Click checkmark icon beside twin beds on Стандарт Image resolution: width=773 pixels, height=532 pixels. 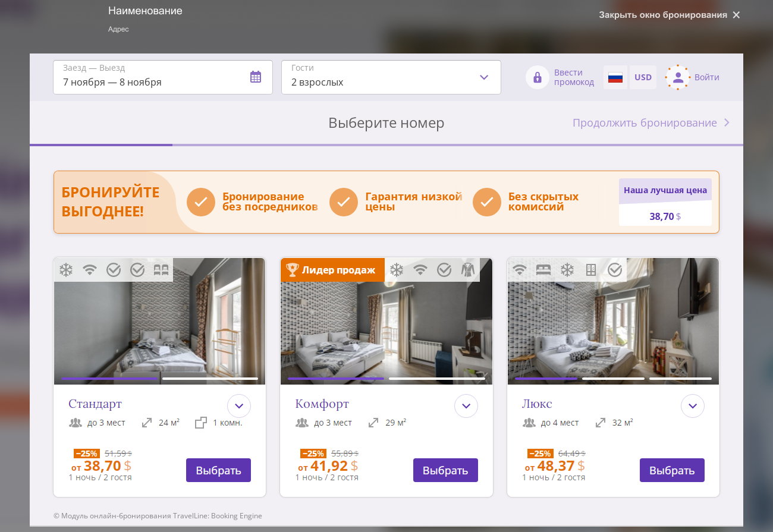tap(137, 270)
